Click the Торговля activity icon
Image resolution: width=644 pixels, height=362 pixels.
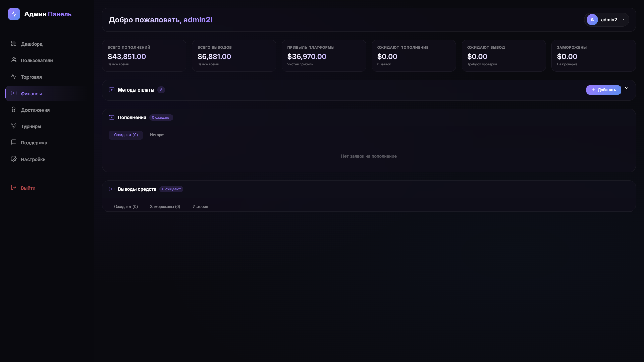tap(14, 76)
